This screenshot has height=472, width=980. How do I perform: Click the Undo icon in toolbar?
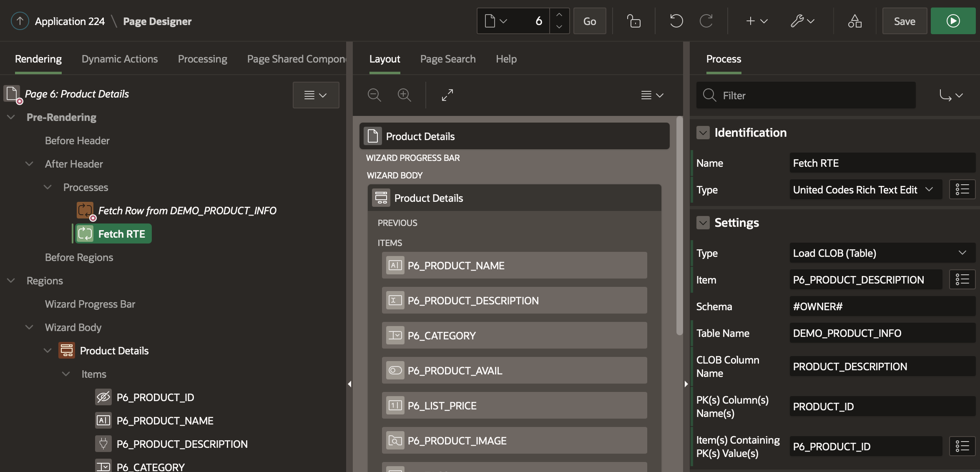[x=676, y=21]
